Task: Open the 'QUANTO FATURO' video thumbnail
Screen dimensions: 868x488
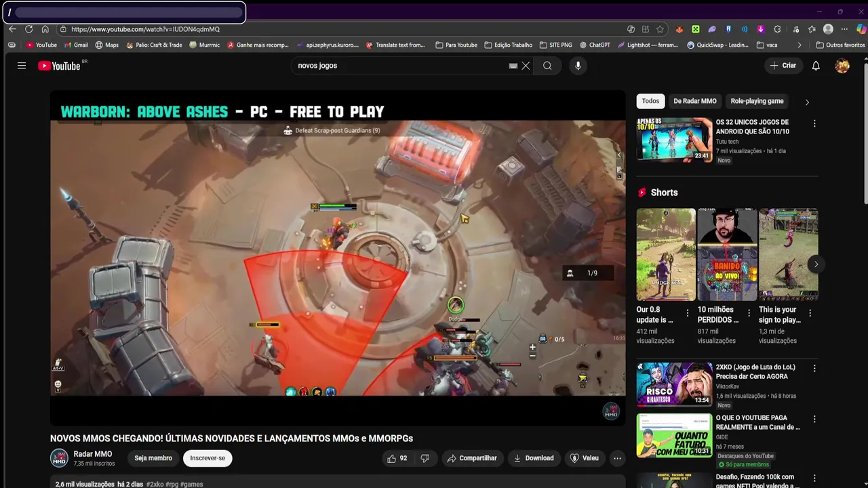Action: coord(674,435)
